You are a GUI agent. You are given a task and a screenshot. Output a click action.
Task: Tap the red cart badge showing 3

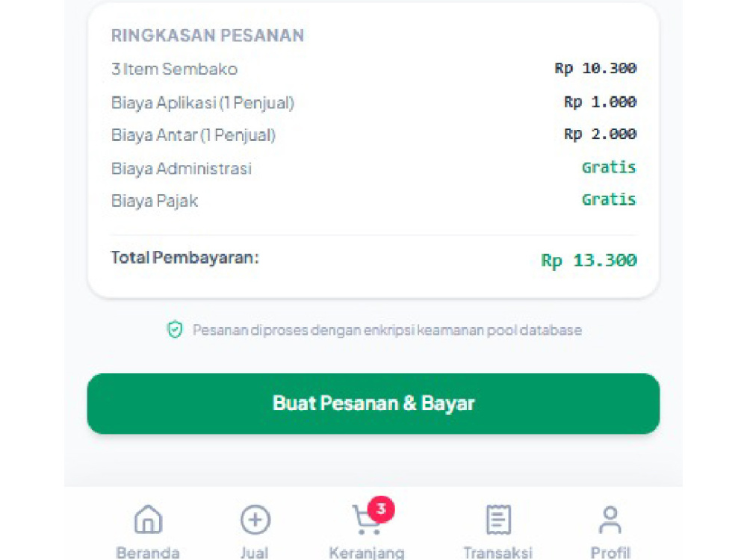tap(381, 509)
